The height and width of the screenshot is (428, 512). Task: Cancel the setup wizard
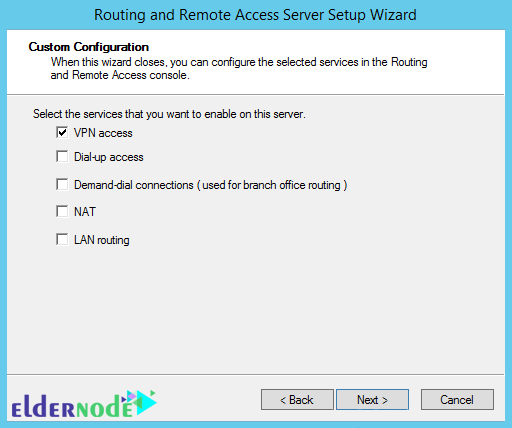[457, 399]
